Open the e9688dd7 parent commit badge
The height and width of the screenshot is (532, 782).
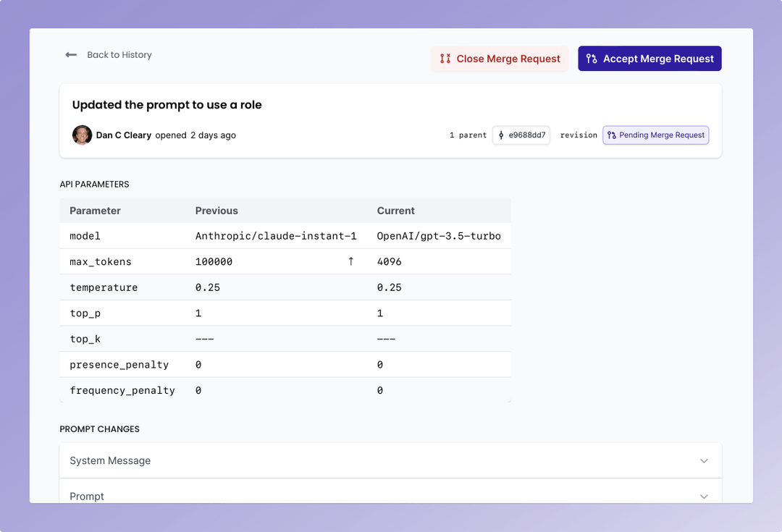(521, 135)
